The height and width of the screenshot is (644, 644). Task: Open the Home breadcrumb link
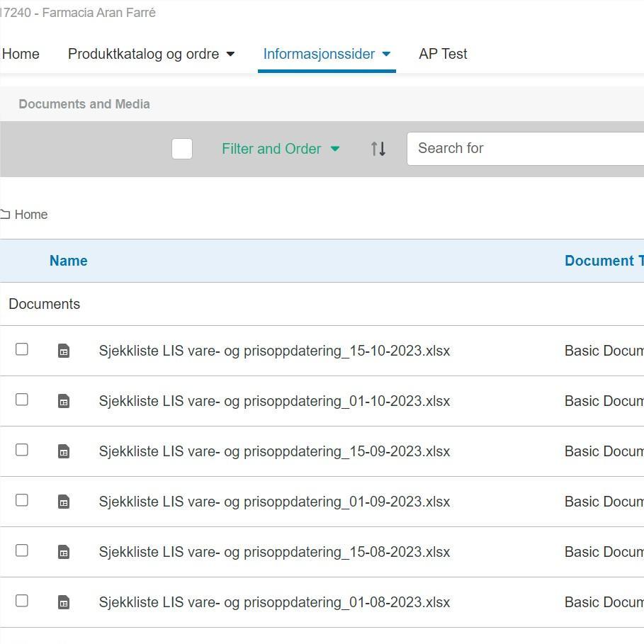(x=30, y=215)
